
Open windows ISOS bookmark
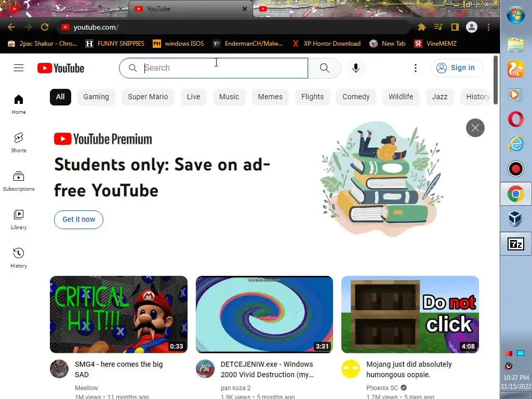coord(179,44)
